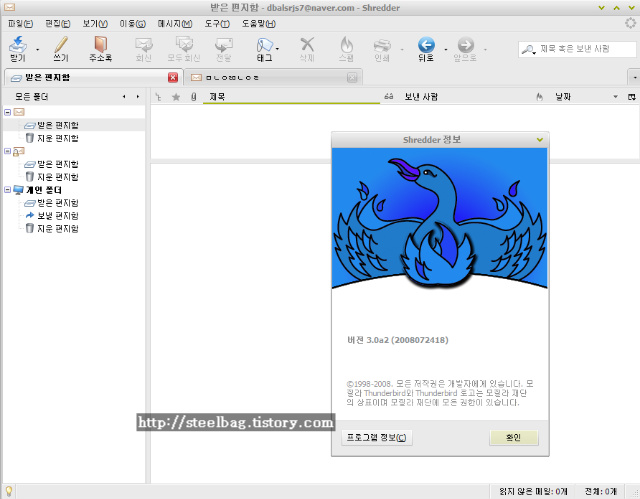Roll up the Shredder 정보 dialog with the title bar arrow
Viewport: 640px width, 499px height.
click(540, 140)
